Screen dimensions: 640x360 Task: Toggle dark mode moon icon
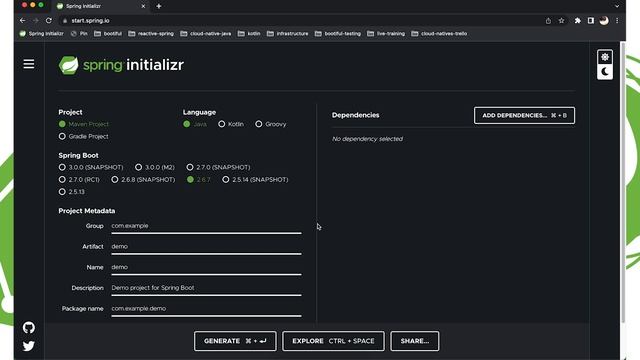(604, 72)
